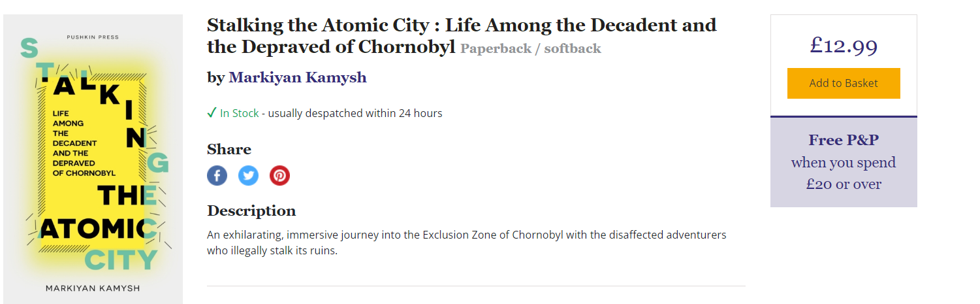Click the Share heading
Screen dimensions: 980x304
229,149
